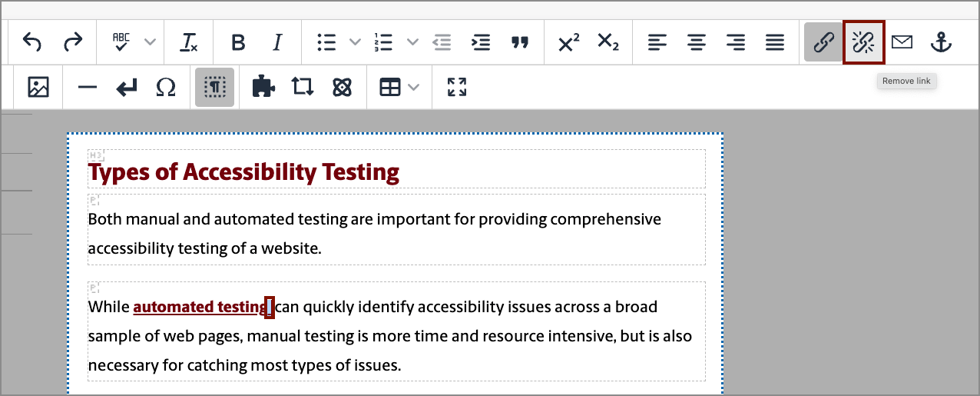Justify the text
The width and height of the screenshot is (980, 396).
pos(775,42)
